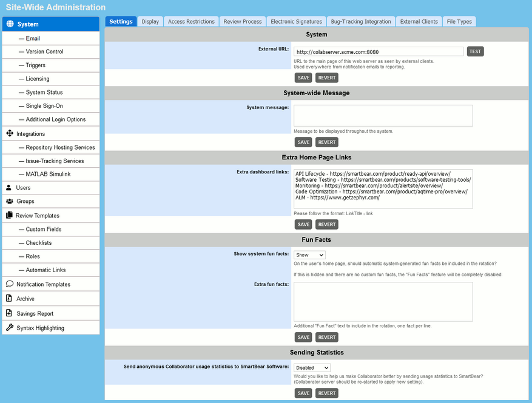Click the Savings Report file icon
The height and width of the screenshot is (403, 532).
point(9,313)
